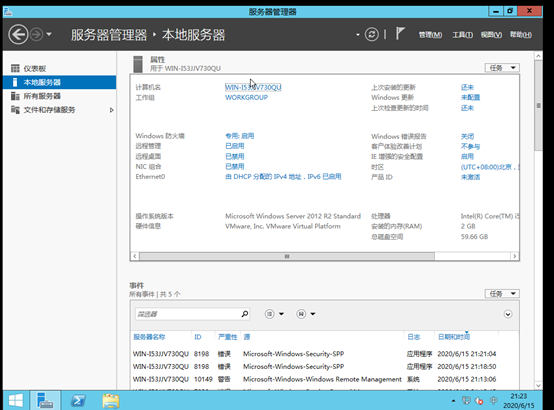Sort events by 服务器名称 column
Image resolution: width=554 pixels, height=410 pixels.
tap(149, 337)
